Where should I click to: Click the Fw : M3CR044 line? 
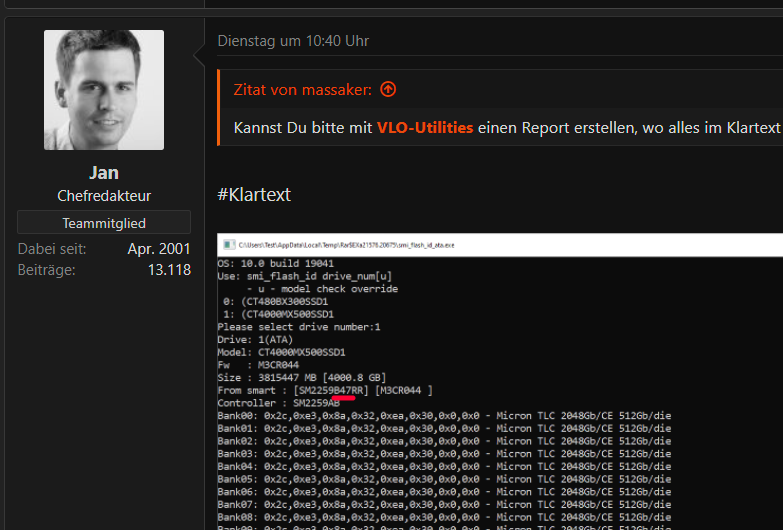click(258, 365)
